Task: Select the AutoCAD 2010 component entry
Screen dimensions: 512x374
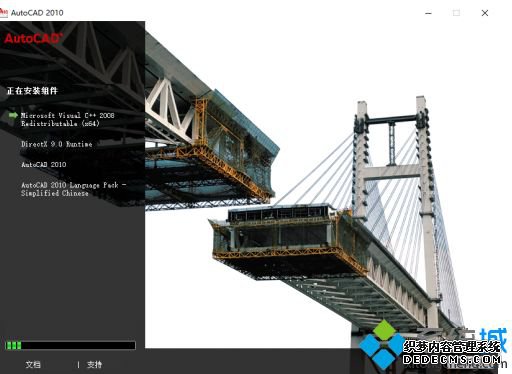Action: 44,164
